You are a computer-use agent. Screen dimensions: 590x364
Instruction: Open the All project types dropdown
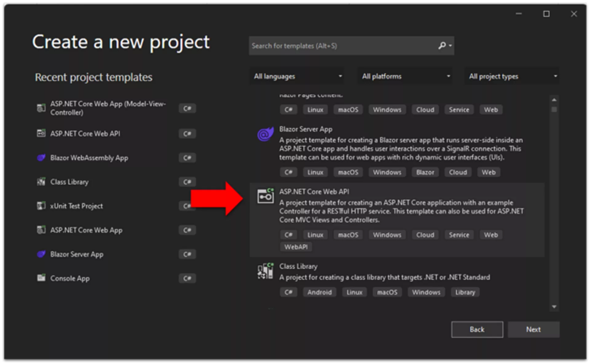point(512,76)
